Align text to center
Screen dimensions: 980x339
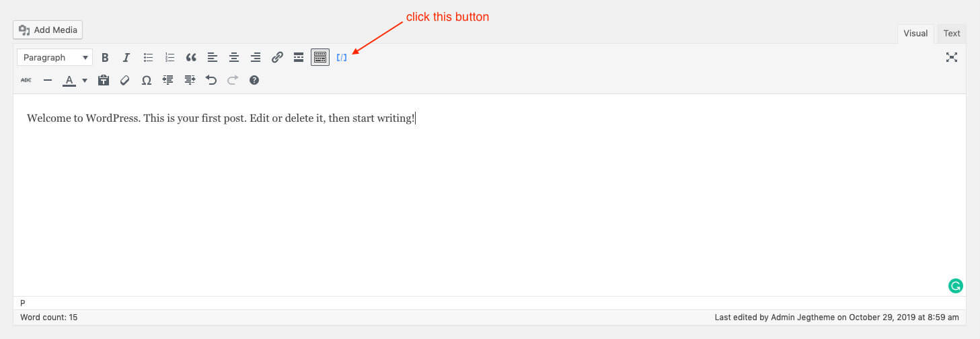[x=234, y=58]
